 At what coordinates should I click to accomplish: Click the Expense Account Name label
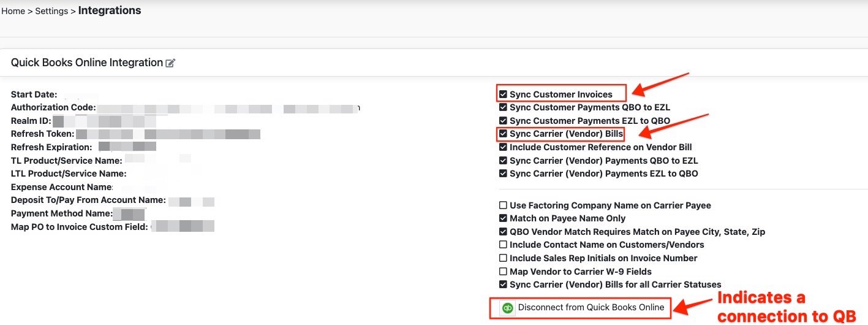point(62,187)
